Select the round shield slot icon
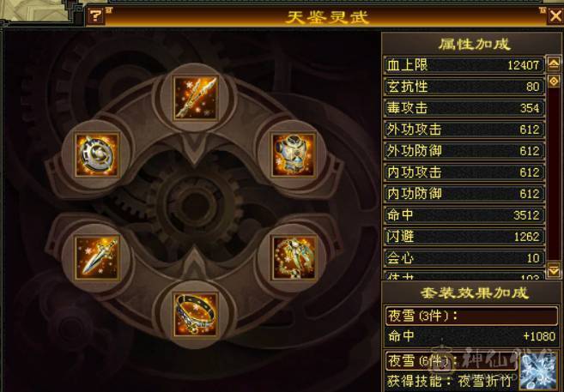The image size is (564, 392). [x=97, y=155]
